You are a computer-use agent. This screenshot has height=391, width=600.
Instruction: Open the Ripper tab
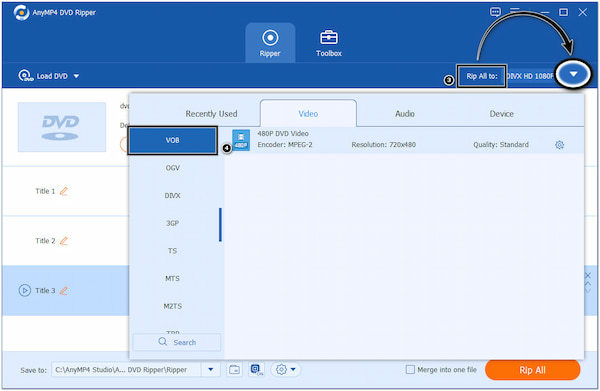(x=270, y=43)
